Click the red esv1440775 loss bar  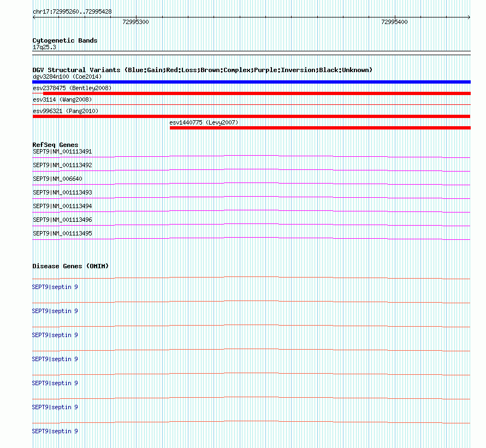coord(320,128)
